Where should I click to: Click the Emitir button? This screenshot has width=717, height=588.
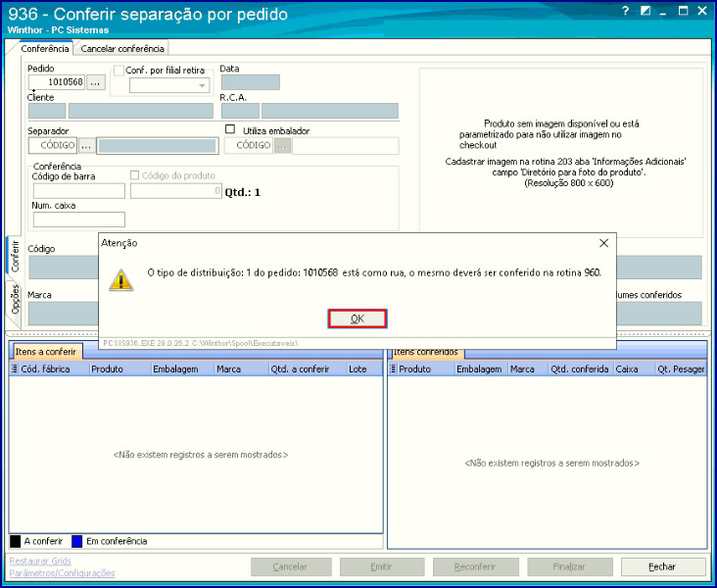[381, 567]
